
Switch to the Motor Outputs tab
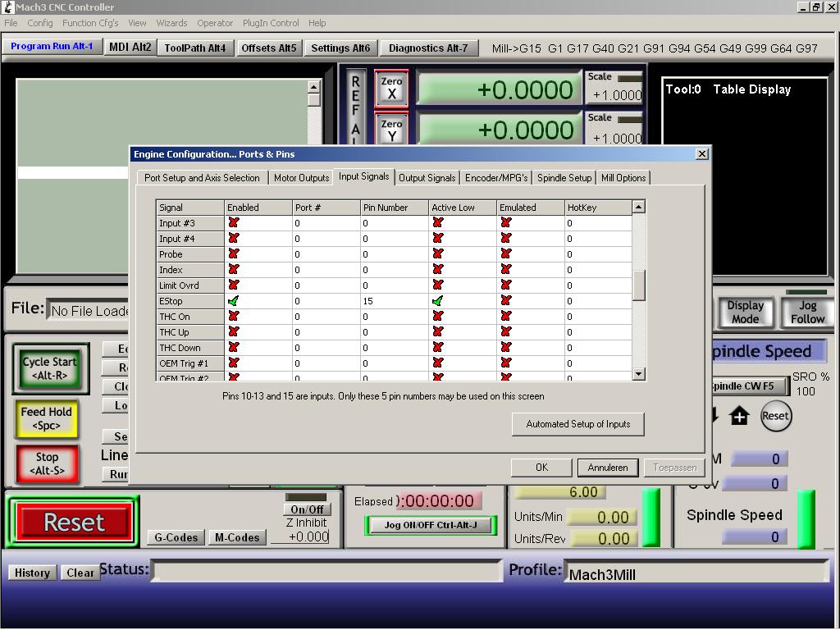pos(301,178)
